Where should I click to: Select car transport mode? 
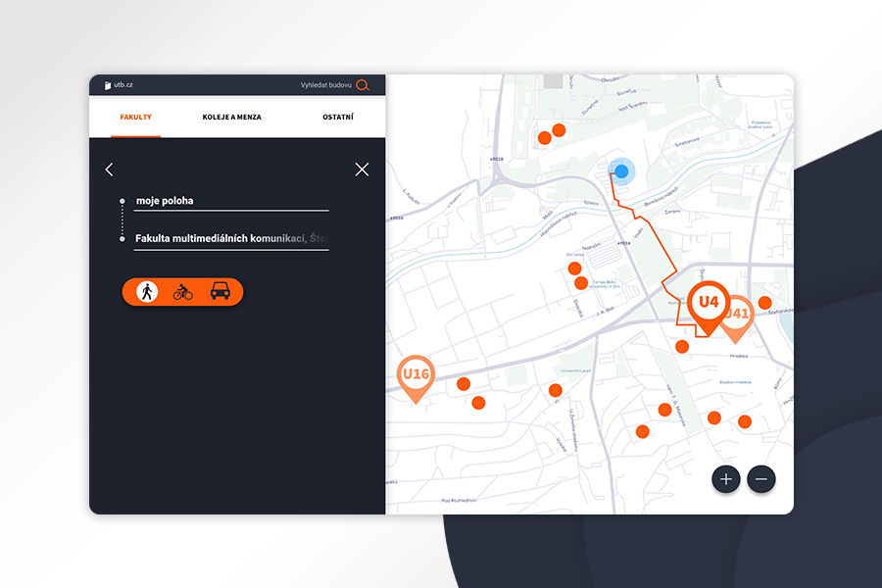click(x=220, y=291)
